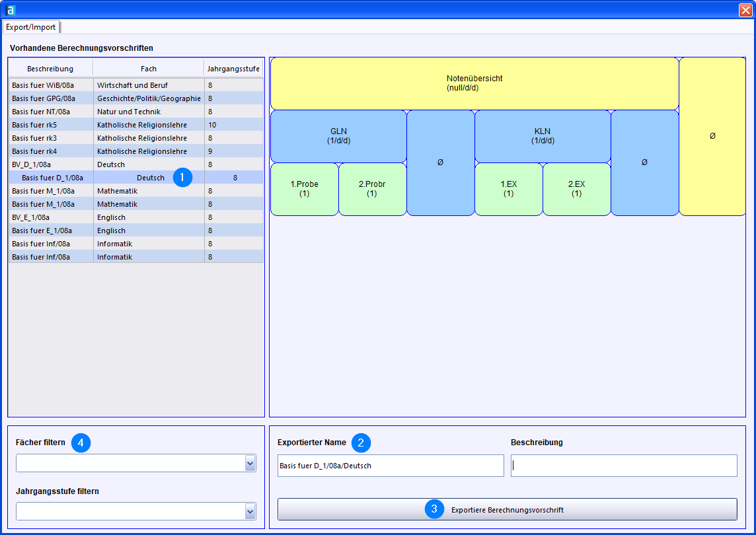
Task: Select row Basis fuer NT/08a
Action: 136,112
